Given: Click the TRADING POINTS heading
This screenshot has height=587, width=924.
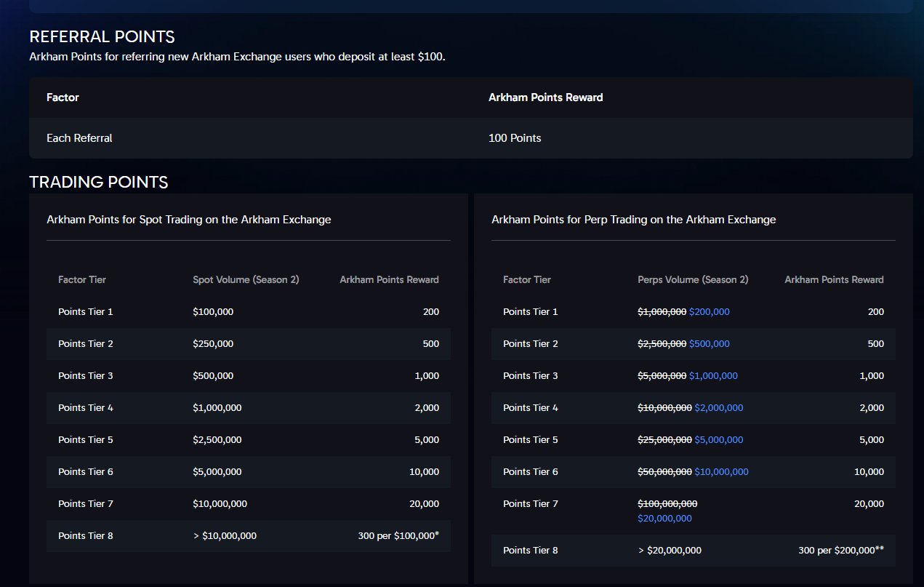Looking at the screenshot, I should pyautogui.click(x=98, y=182).
